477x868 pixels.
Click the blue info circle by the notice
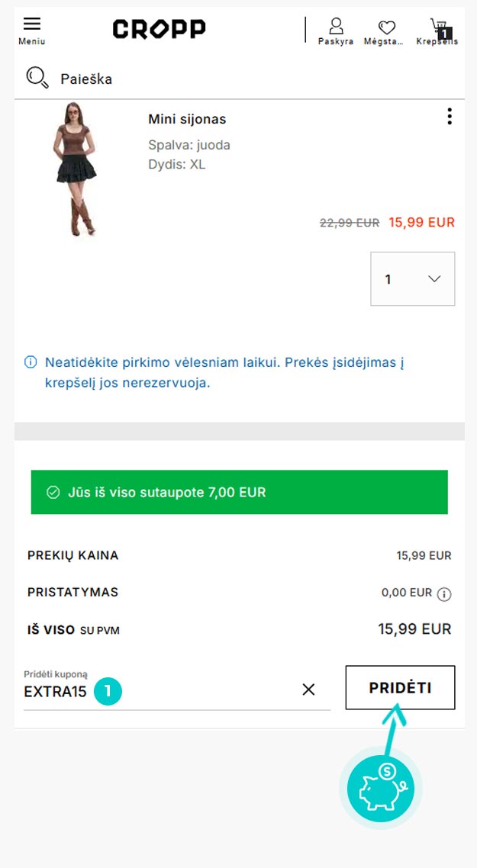31,362
